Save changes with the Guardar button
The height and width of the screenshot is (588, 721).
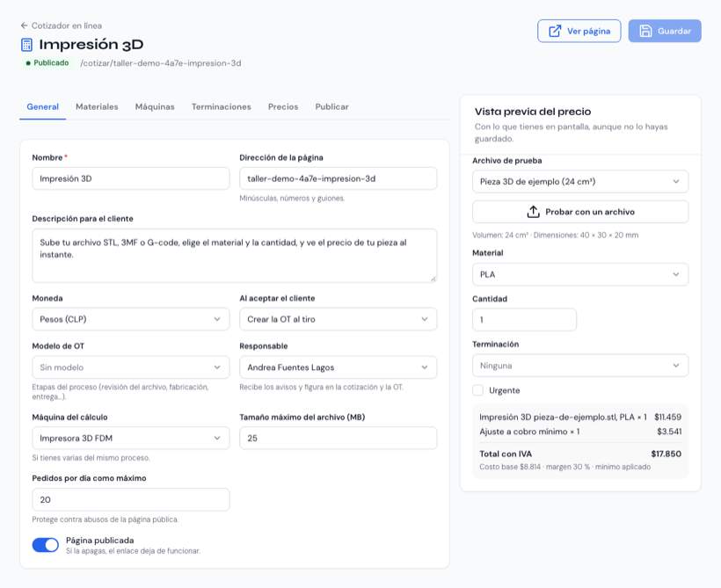(665, 31)
